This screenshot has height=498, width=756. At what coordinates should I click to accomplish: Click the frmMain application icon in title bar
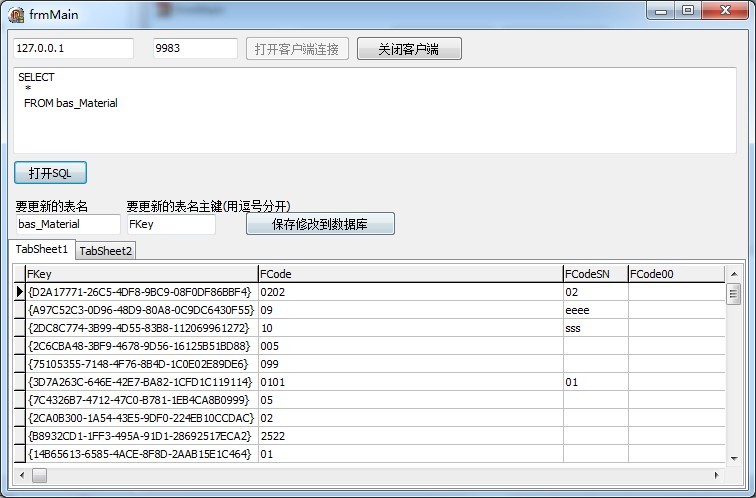pyautogui.click(x=16, y=15)
